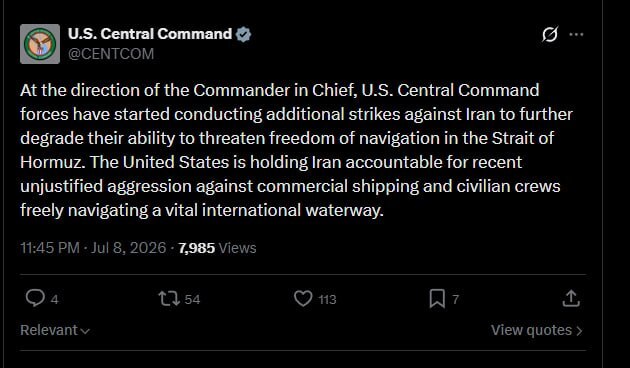Click the bookmark count of 7
Screen dimensions: 630x368
tap(455, 299)
